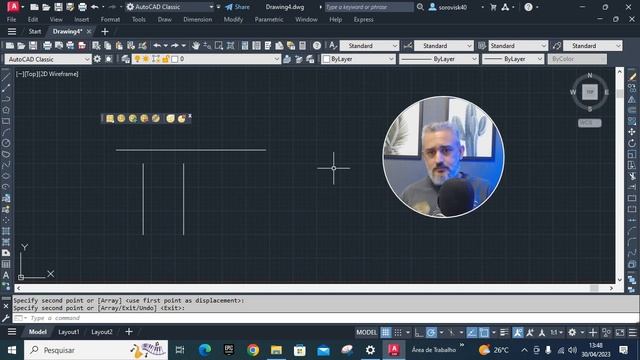Click the Text Style icon
Viewport: 640px width, 360px height.
click(333, 46)
